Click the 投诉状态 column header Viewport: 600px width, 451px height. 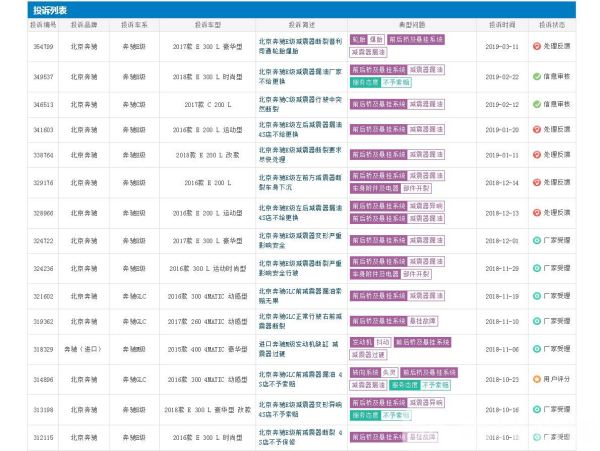(x=552, y=24)
